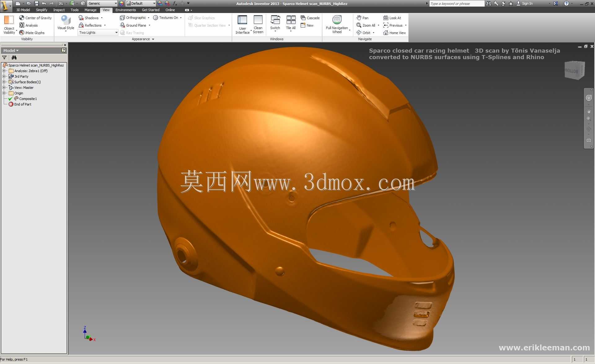Open a New window
Viewport: 595px width, 364px height.
tap(307, 25)
